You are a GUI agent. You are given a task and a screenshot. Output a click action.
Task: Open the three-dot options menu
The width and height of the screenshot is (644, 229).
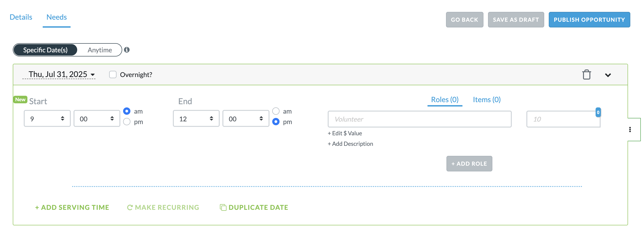tap(630, 129)
